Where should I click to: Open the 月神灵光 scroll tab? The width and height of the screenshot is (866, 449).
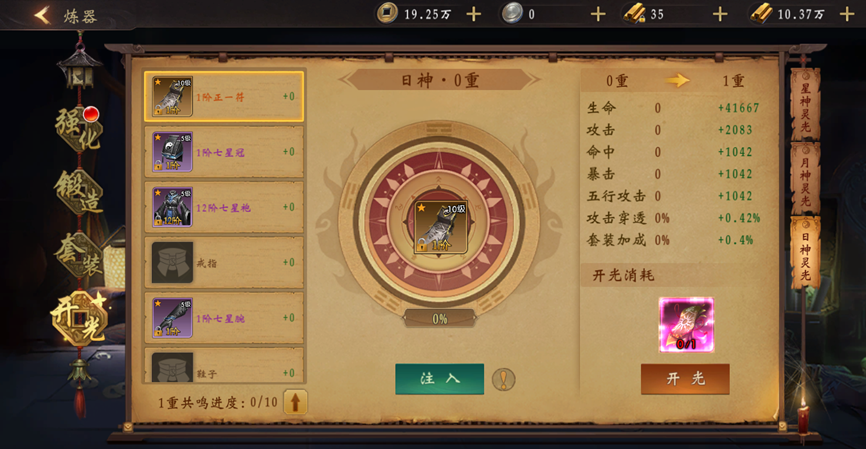[805, 178]
